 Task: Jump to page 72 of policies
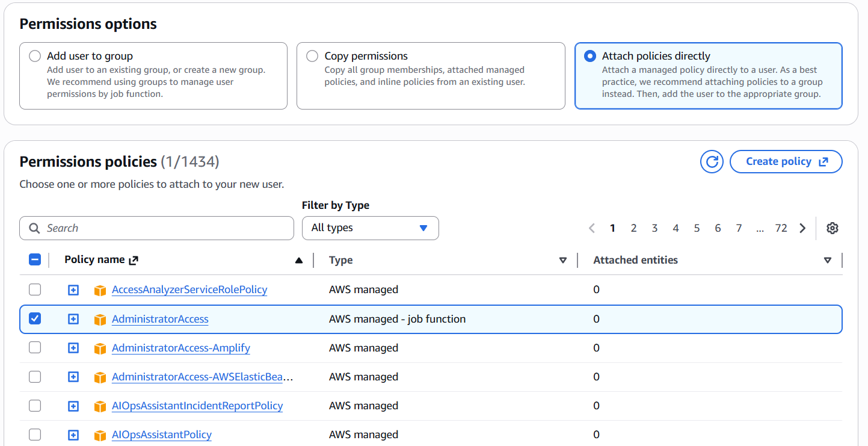click(x=781, y=228)
